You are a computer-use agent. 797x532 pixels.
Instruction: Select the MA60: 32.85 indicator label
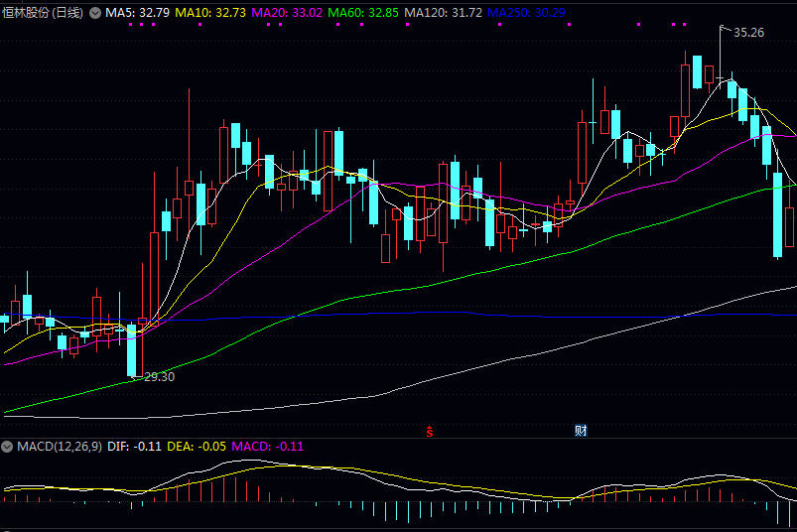363,13
